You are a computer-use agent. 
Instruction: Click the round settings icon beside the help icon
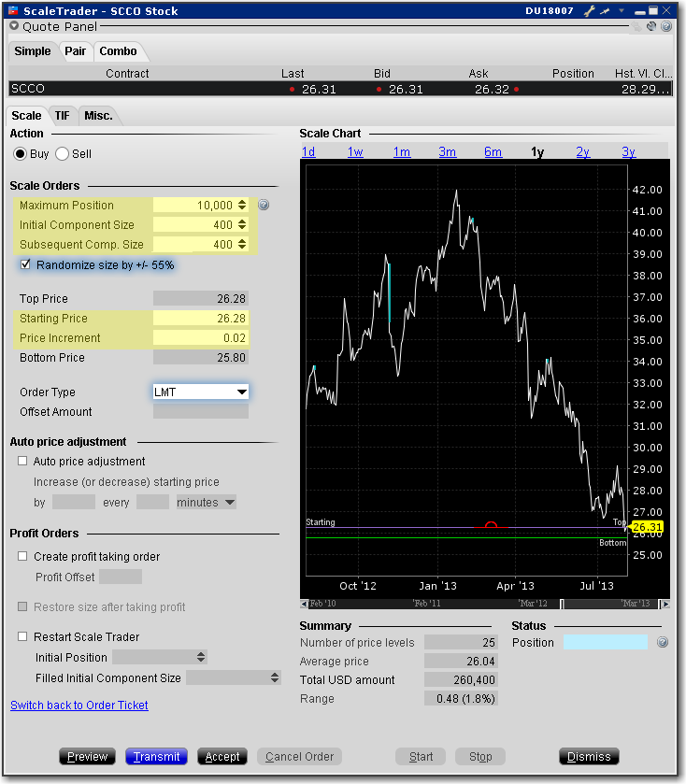point(652,27)
